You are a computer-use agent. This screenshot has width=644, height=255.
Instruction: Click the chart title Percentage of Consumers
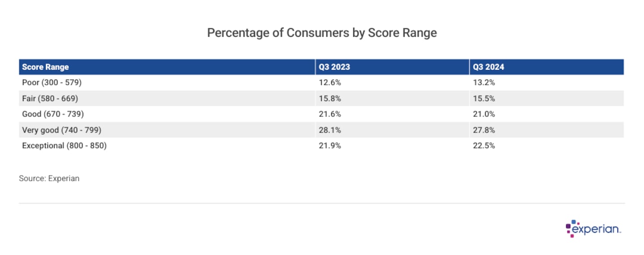pyautogui.click(x=322, y=33)
